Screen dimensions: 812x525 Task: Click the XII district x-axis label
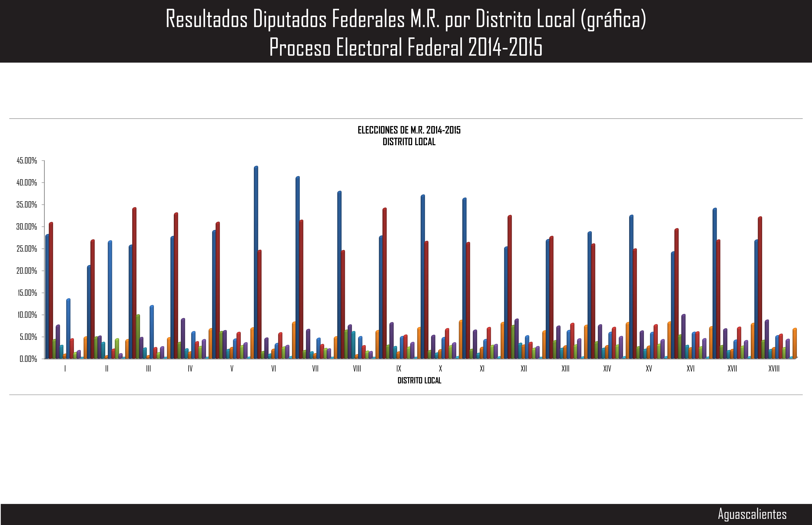pyautogui.click(x=524, y=368)
